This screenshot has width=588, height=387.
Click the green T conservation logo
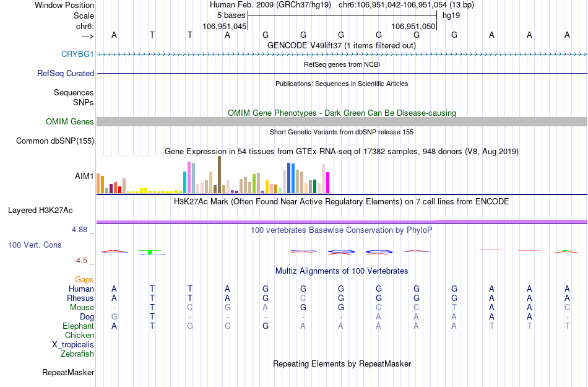pos(150,252)
